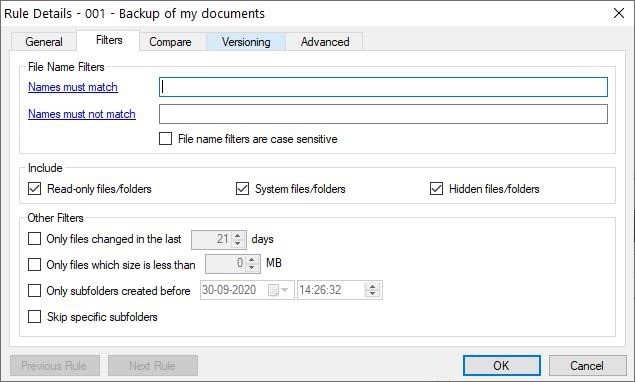
Task: Uncheck Hidden files/folders
Action: 436,189
